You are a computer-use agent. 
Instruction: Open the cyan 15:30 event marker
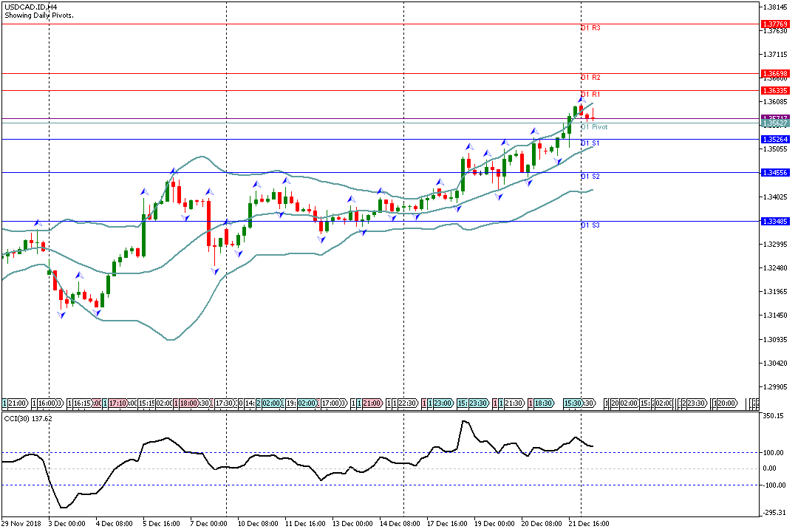573,403
